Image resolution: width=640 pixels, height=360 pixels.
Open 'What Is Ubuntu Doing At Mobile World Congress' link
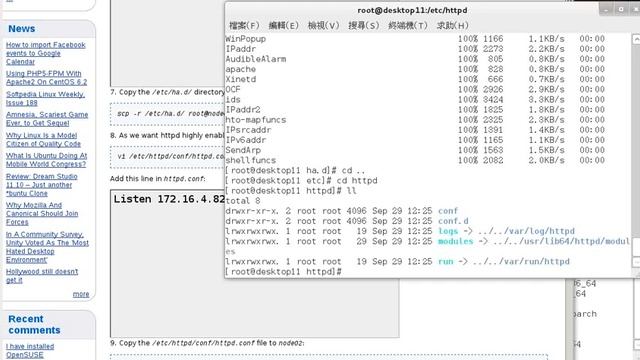[x=46, y=160]
